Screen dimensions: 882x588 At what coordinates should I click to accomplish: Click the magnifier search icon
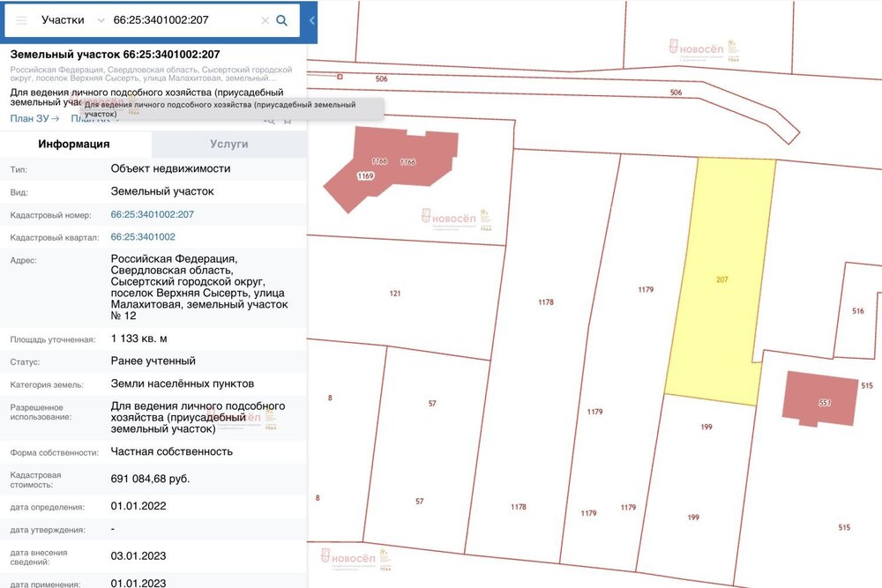click(282, 21)
